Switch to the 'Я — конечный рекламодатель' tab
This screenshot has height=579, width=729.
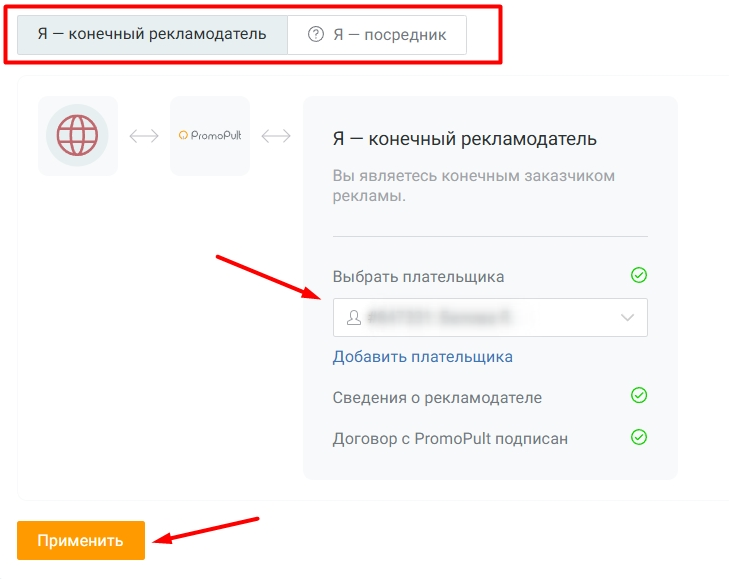[152, 34]
